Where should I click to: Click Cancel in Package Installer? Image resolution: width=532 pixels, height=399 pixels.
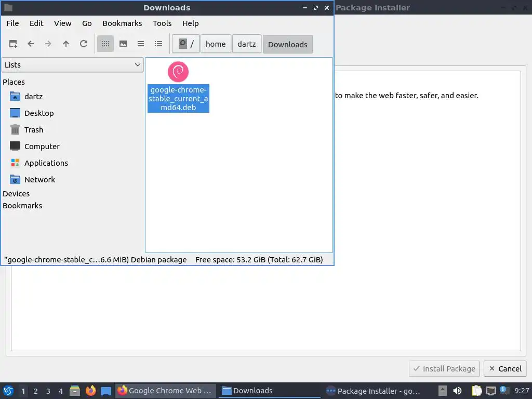click(x=505, y=369)
